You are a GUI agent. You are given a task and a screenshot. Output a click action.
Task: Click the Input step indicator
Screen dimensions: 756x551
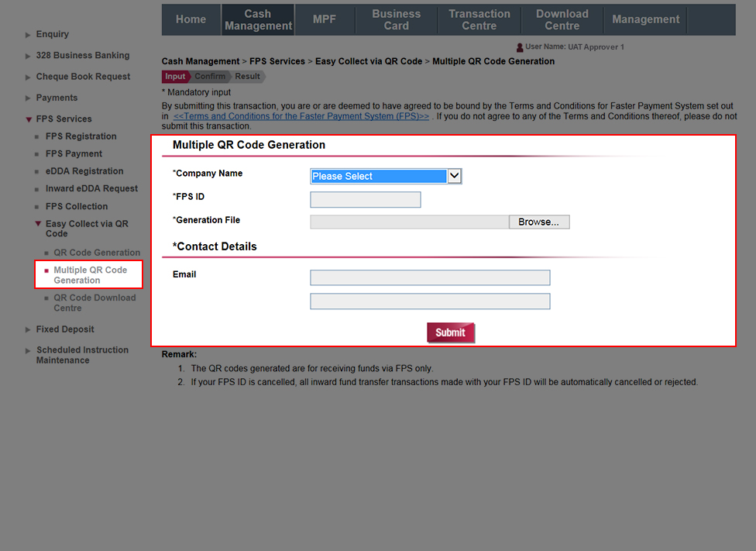pyautogui.click(x=176, y=77)
